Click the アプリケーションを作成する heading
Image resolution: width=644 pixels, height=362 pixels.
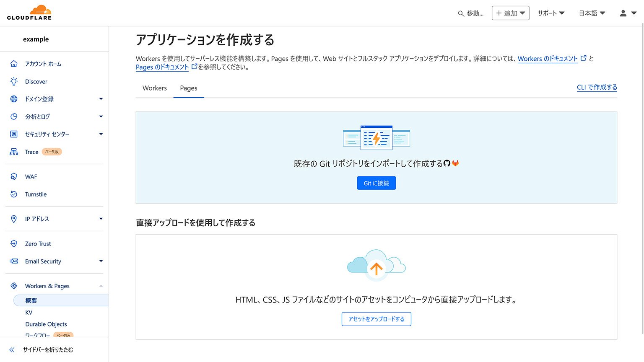pos(205,40)
